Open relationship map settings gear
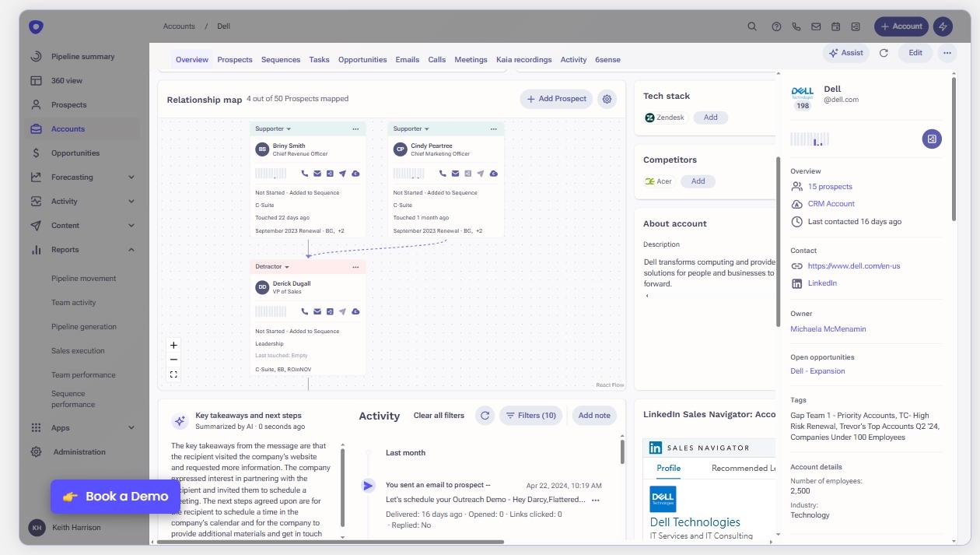980x555 pixels. coord(607,99)
